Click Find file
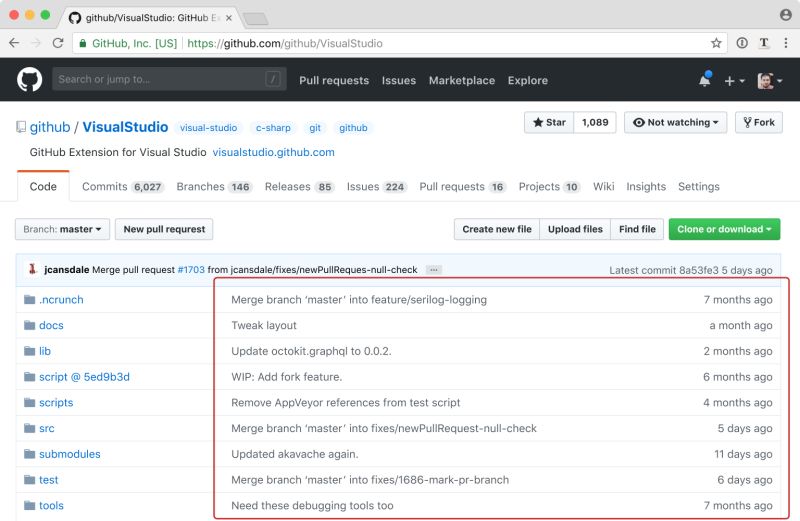 pos(637,229)
